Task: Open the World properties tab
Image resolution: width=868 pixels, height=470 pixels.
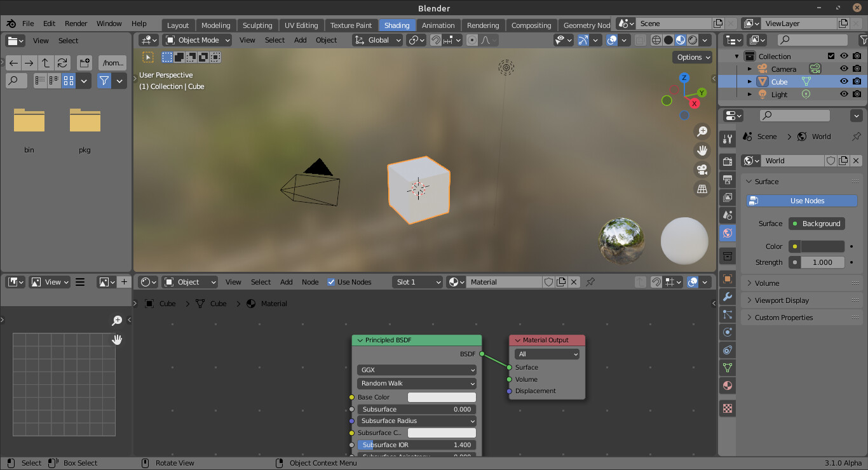Action: pos(728,233)
